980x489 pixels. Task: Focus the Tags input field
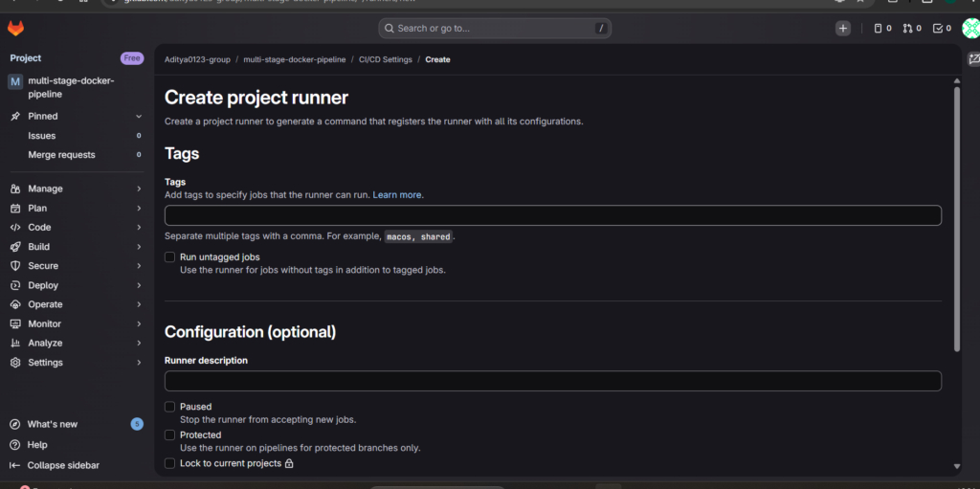(552, 215)
